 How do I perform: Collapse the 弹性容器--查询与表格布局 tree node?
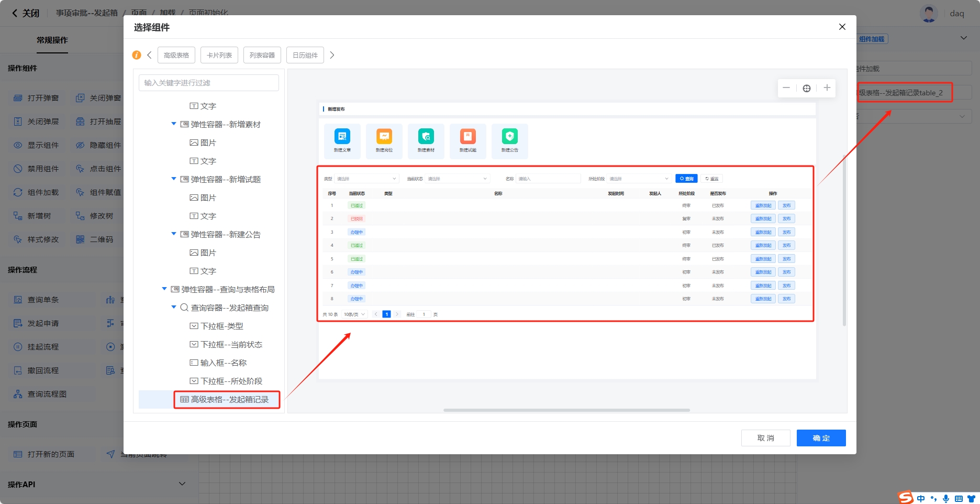click(164, 289)
